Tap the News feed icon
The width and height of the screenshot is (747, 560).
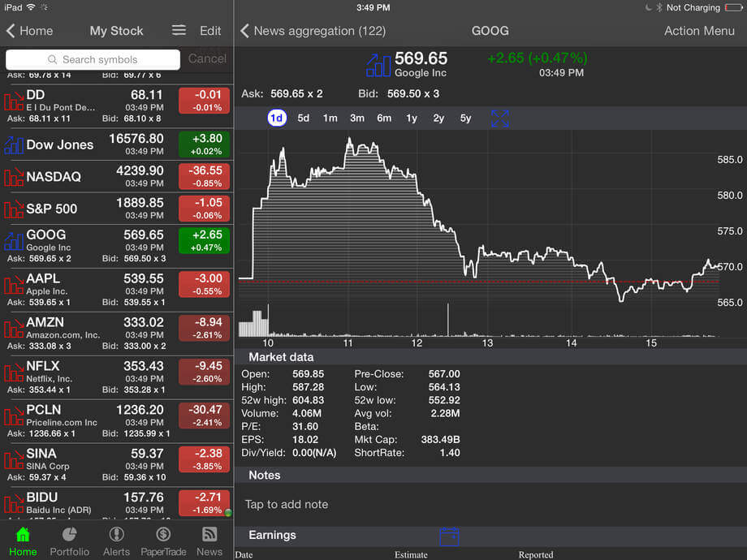(x=209, y=534)
